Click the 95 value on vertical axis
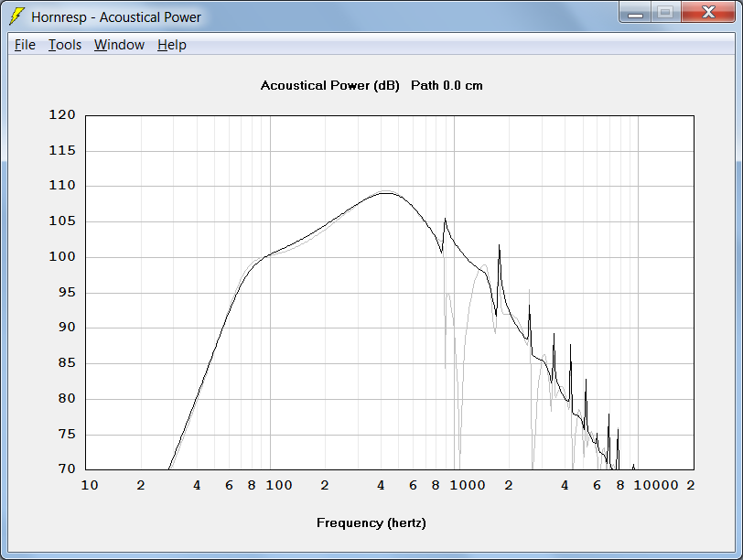 point(67,292)
